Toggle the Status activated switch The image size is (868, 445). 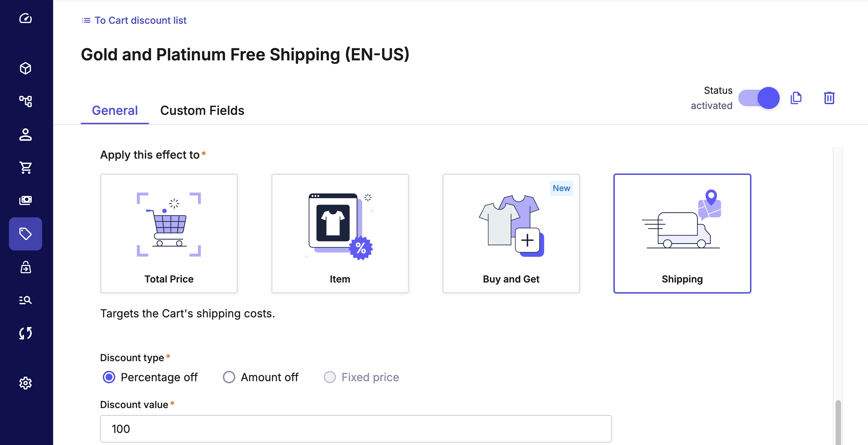click(759, 98)
